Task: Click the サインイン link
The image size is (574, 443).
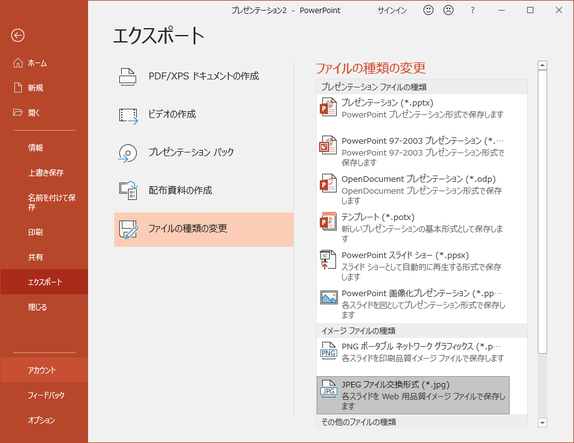Action: point(392,10)
